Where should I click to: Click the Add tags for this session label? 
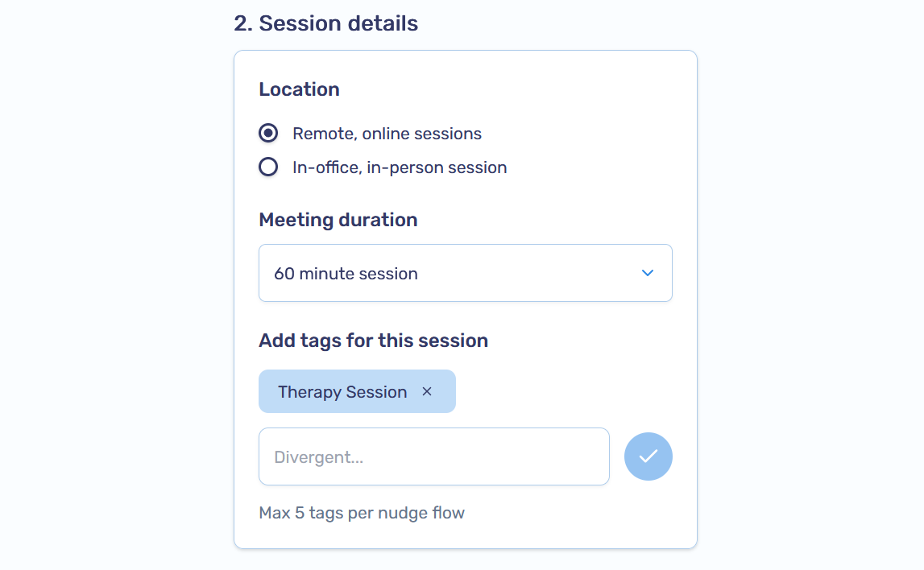(373, 340)
